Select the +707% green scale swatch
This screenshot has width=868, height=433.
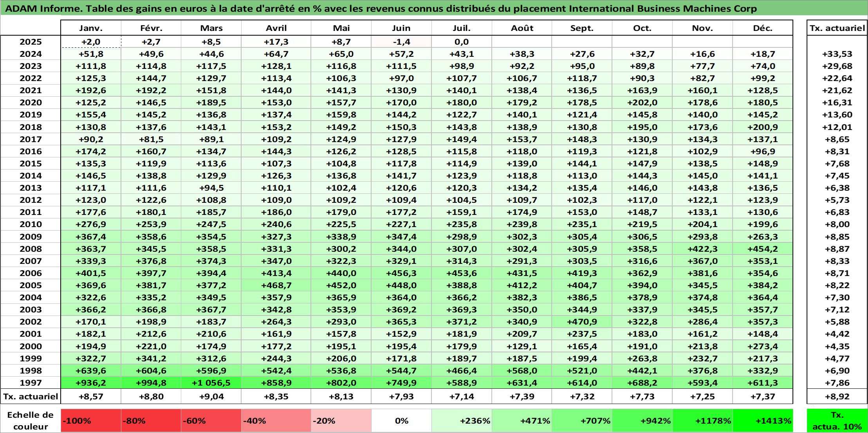click(x=582, y=421)
